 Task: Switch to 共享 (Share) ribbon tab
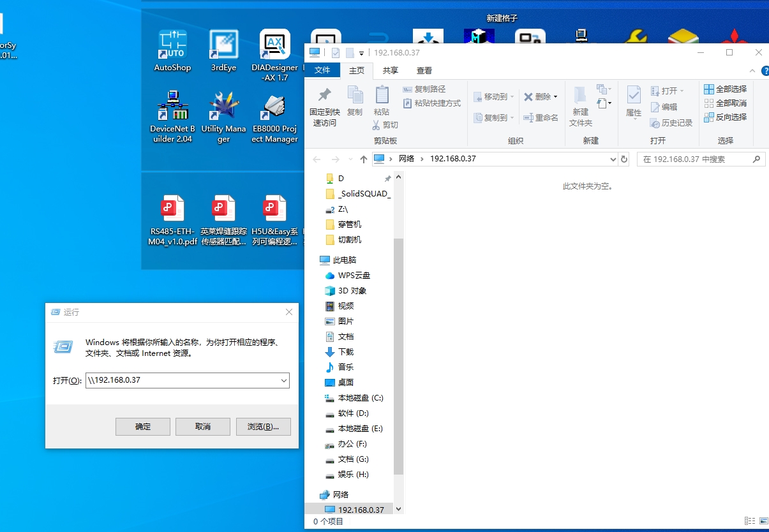pyautogui.click(x=391, y=71)
